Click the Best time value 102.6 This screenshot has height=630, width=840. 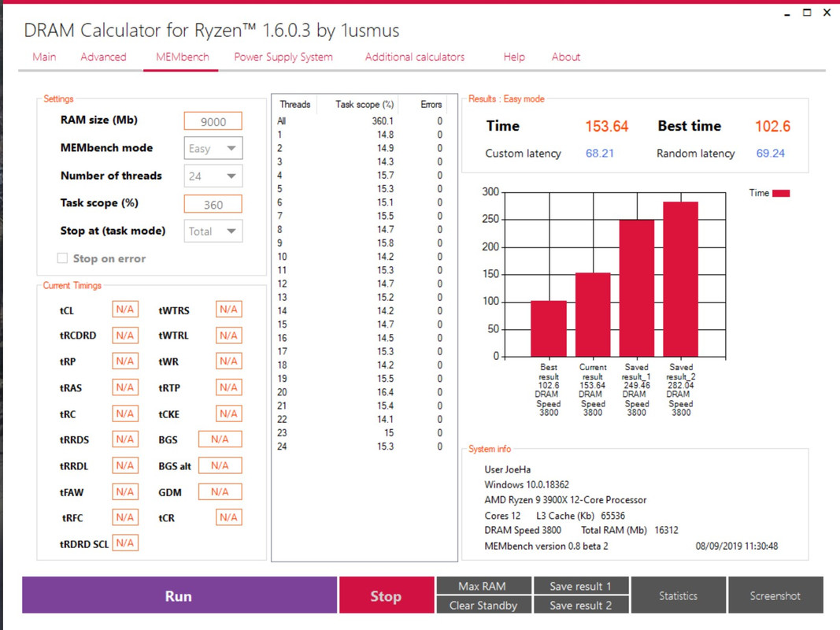pos(772,127)
